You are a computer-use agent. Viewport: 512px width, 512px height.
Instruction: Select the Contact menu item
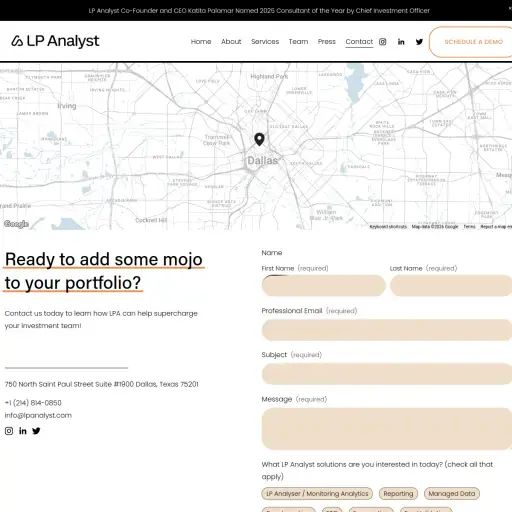click(359, 42)
